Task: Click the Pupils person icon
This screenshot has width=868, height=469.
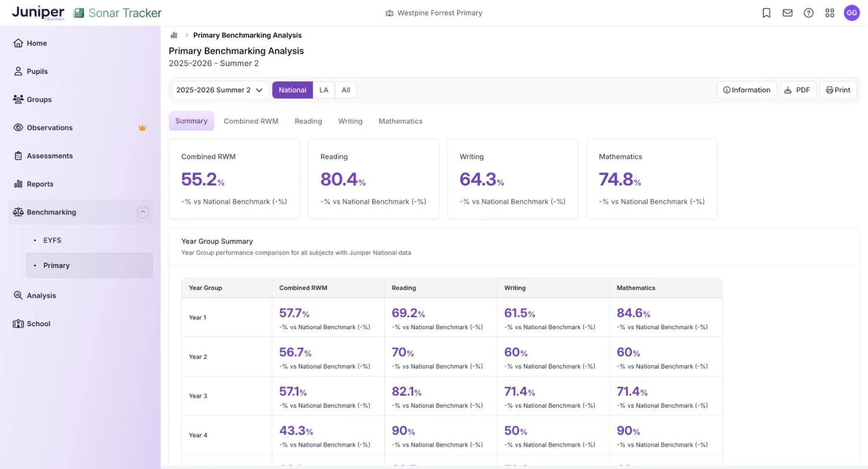Action: 18,72
